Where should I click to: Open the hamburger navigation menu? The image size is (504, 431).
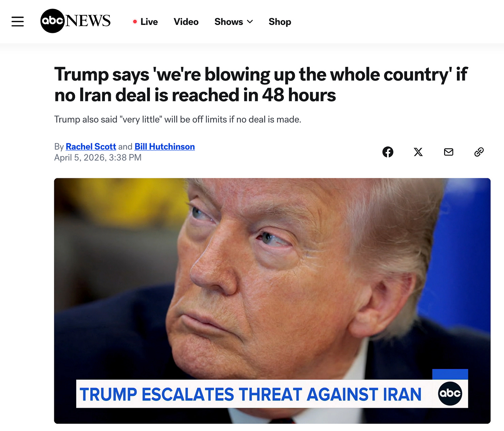(x=18, y=21)
